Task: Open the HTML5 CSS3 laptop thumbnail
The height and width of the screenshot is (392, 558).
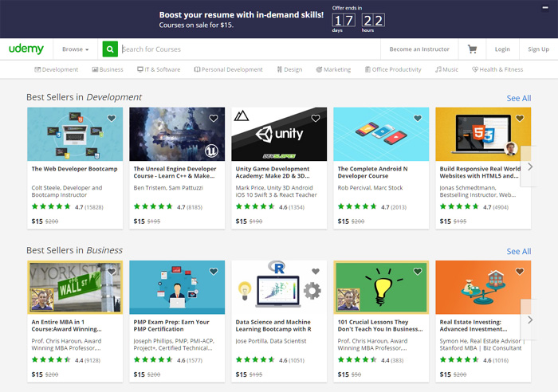Action: [483, 134]
